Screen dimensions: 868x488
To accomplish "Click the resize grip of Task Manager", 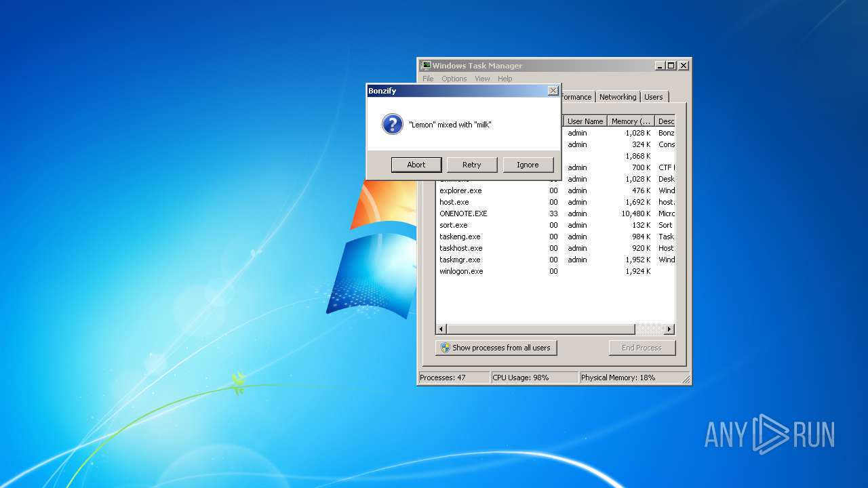I will [x=686, y=379].
